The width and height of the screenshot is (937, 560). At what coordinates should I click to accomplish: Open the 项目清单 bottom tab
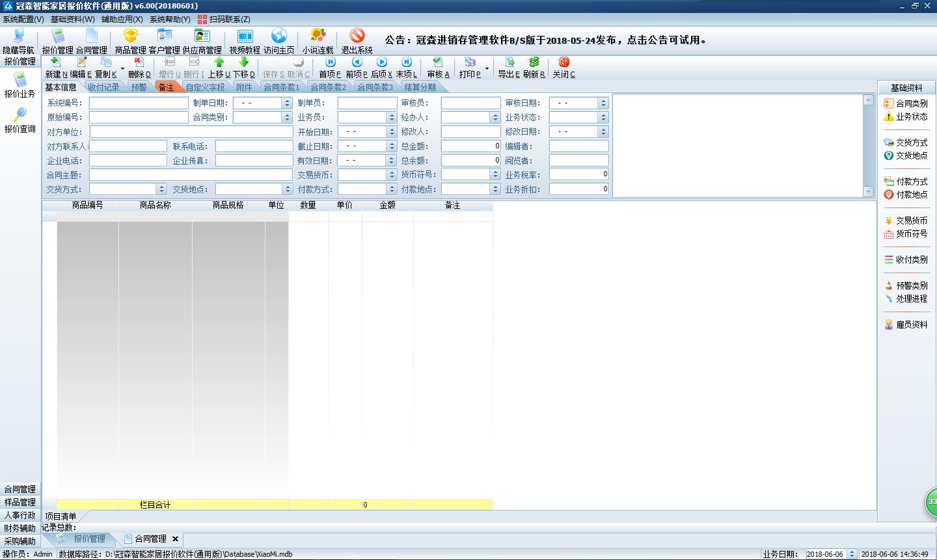(x=61, y=516)
